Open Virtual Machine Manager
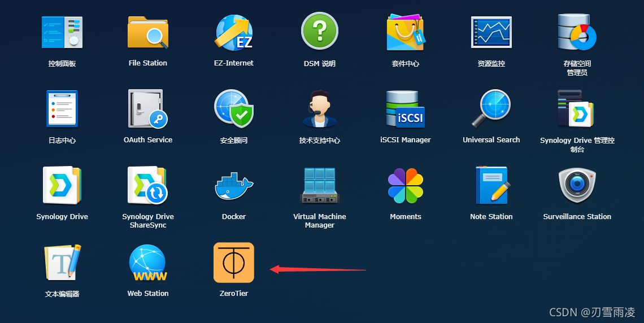 [320, 185]
